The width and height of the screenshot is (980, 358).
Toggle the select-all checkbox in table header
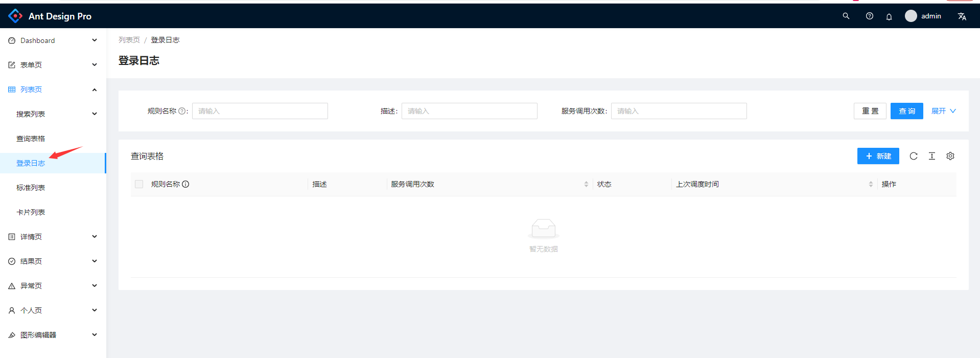click(139, 184)
